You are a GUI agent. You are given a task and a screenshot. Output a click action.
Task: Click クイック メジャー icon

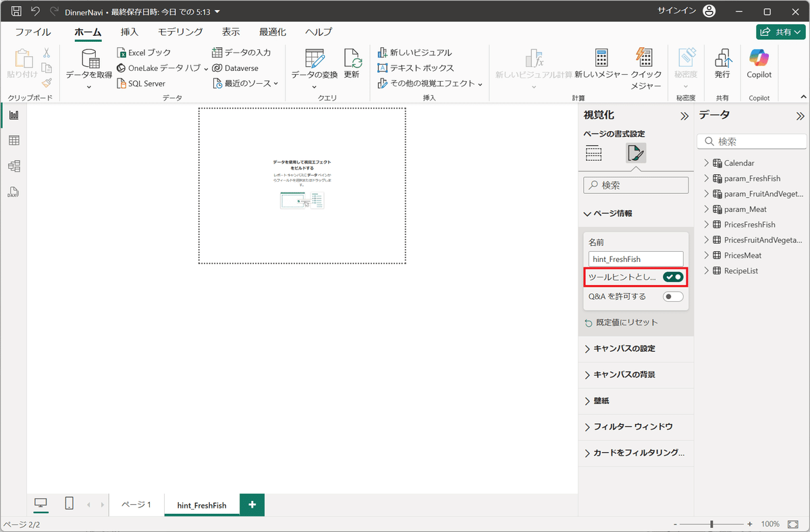point(644,58)
